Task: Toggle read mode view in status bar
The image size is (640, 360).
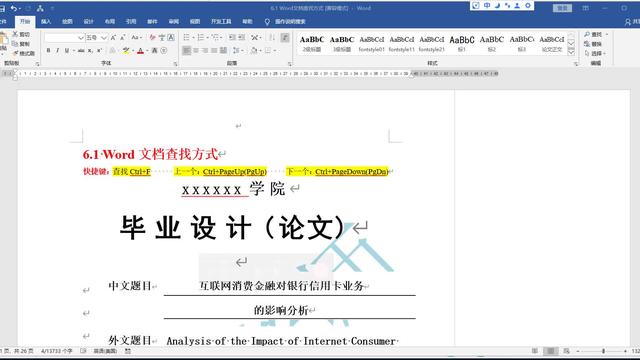Action: (535, 351)
